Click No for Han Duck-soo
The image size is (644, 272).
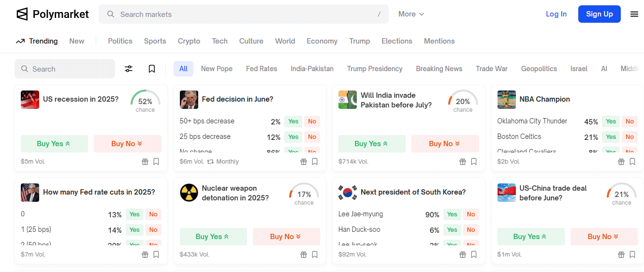471,230
